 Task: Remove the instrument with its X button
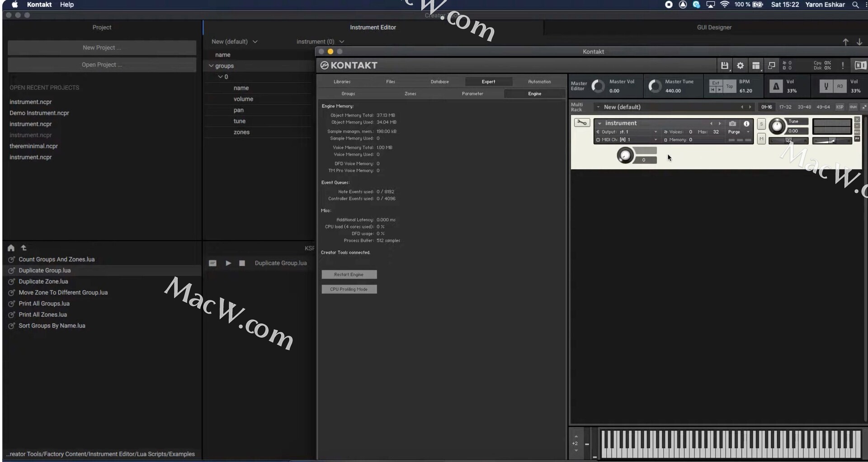857,119
